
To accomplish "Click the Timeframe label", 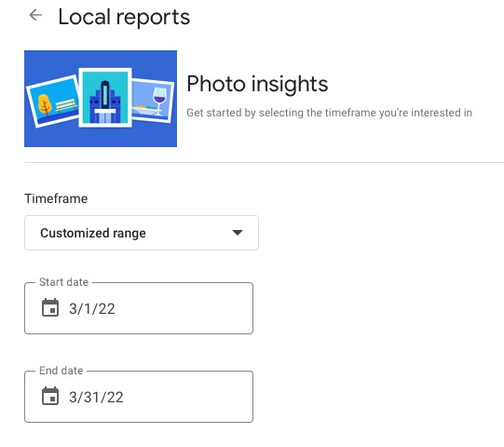I will (56, 198).
